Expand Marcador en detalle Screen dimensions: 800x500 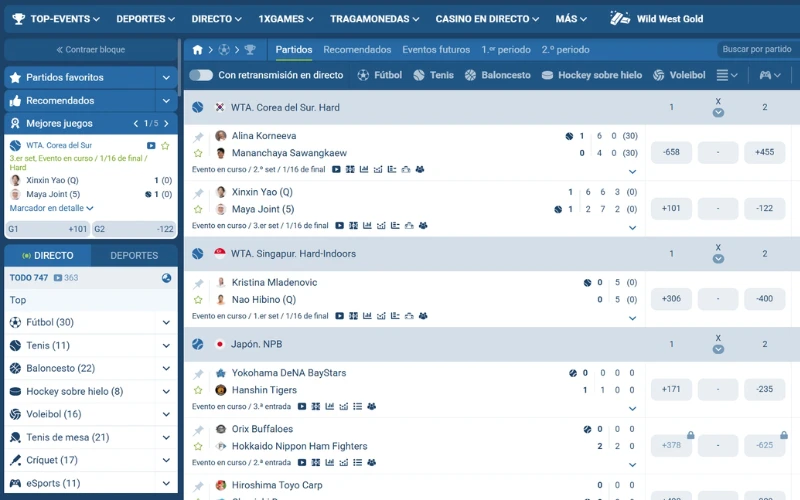coord(52,208)
